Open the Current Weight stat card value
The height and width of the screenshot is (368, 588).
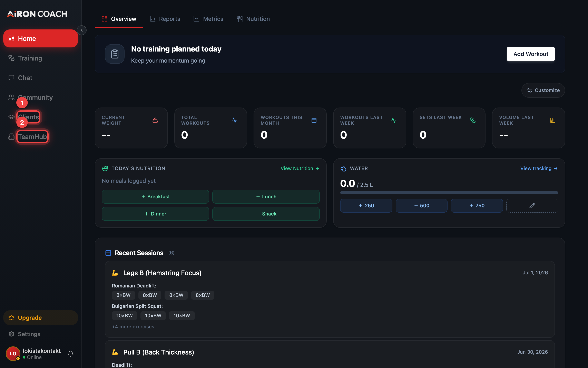106,135
